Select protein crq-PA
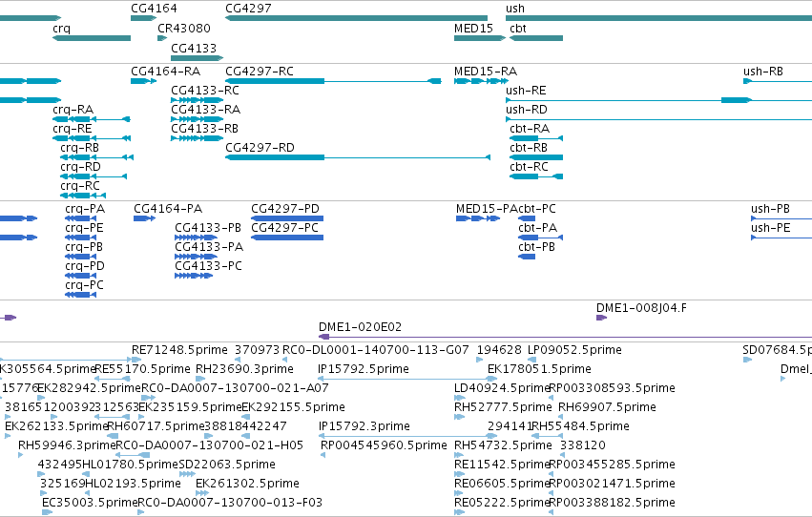The image size is (812, 517). (x=81, y=218)
